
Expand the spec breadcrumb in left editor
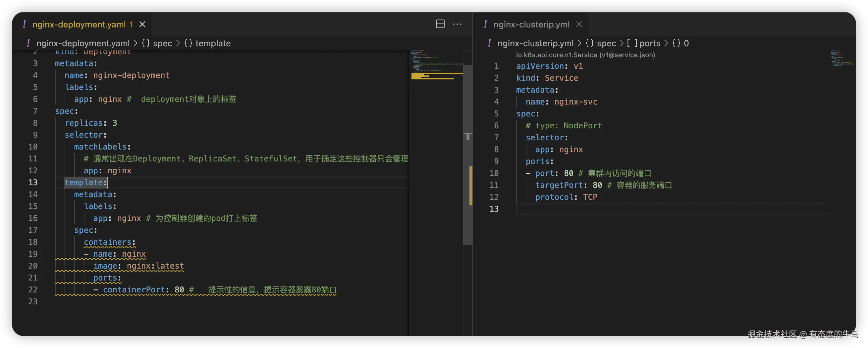click(x=162, y=43)
